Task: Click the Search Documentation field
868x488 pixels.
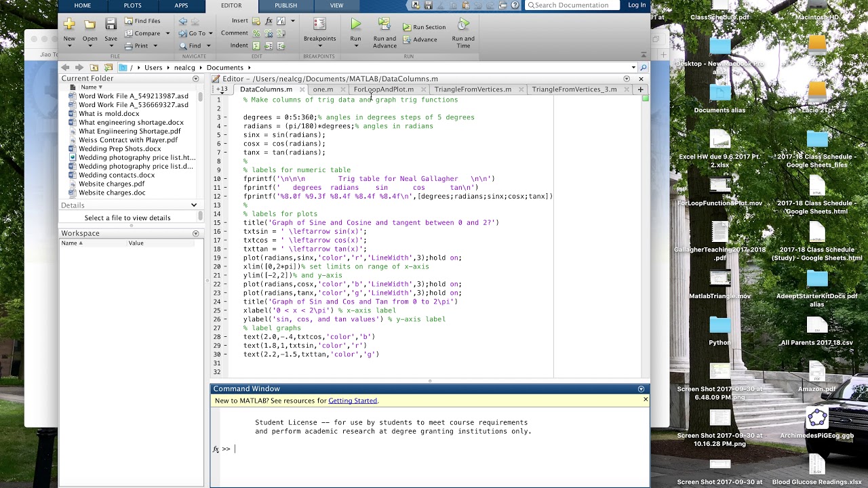Action: tap(572, 5)
